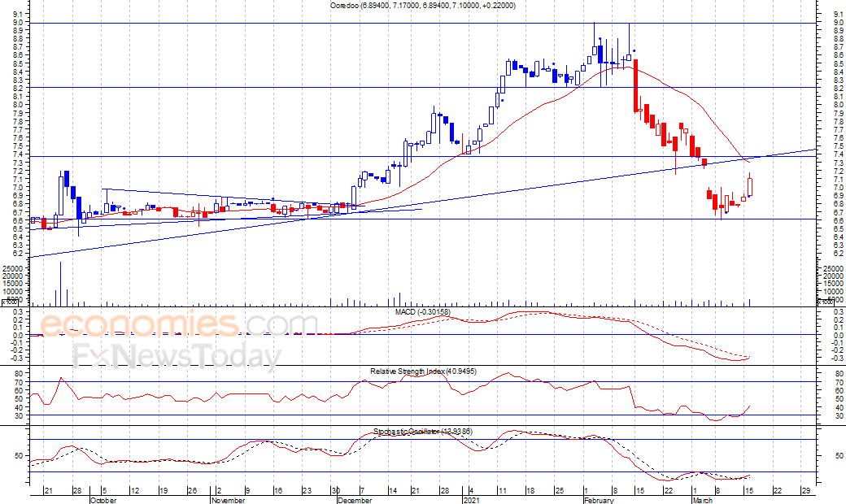Click the 9.1 price label on left axis
This screenshot has height=504, width=846.
18,14
